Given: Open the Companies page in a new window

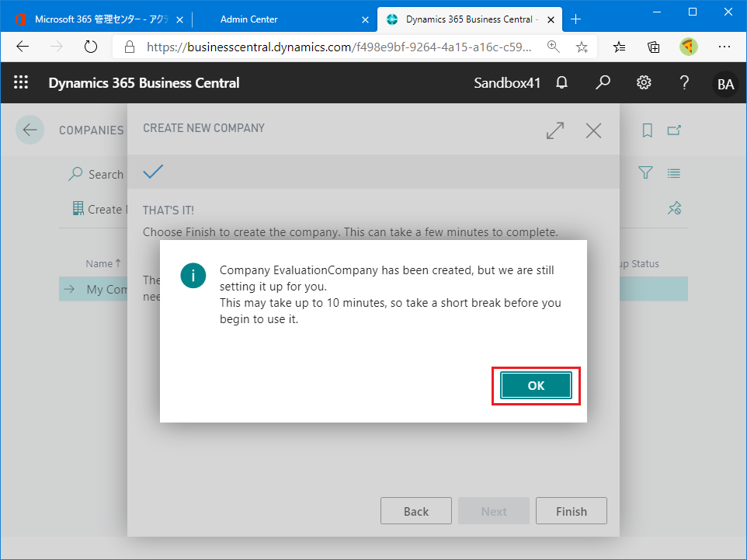Looking at the screenshot, I should coord(674,130).
